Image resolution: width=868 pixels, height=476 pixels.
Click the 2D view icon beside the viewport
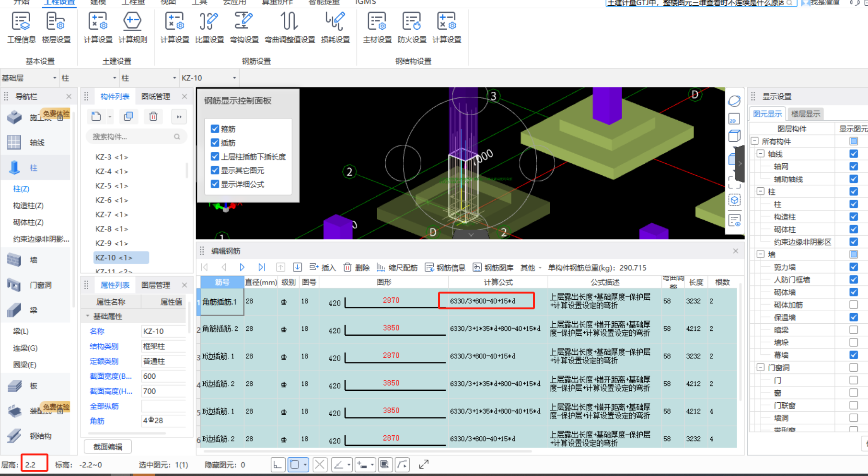tap(734, 118)
